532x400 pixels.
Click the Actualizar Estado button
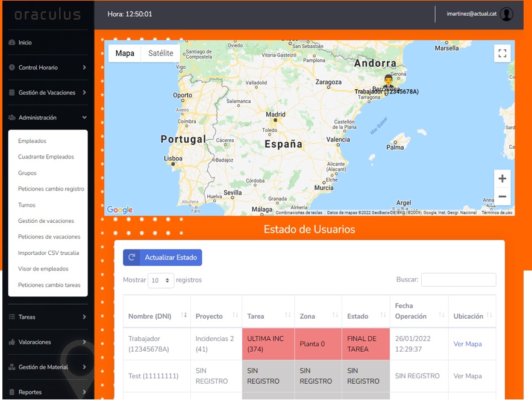(x=163, y=257)
